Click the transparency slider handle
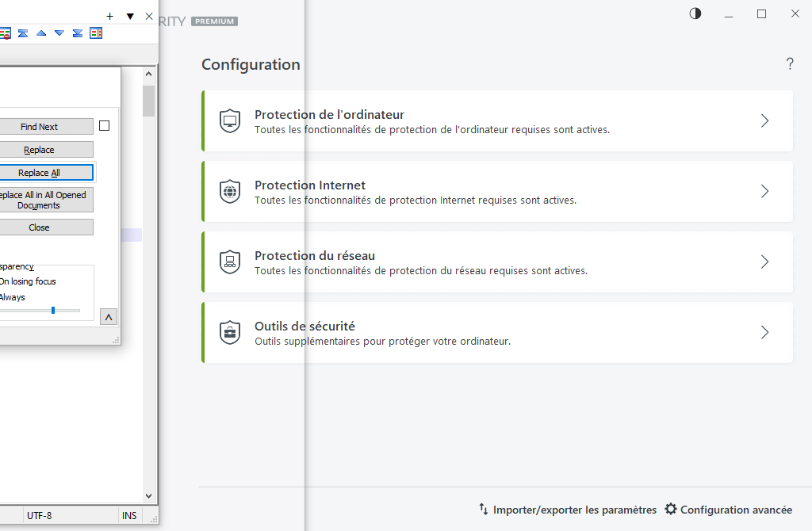The image size is (812, 531). 53,310
